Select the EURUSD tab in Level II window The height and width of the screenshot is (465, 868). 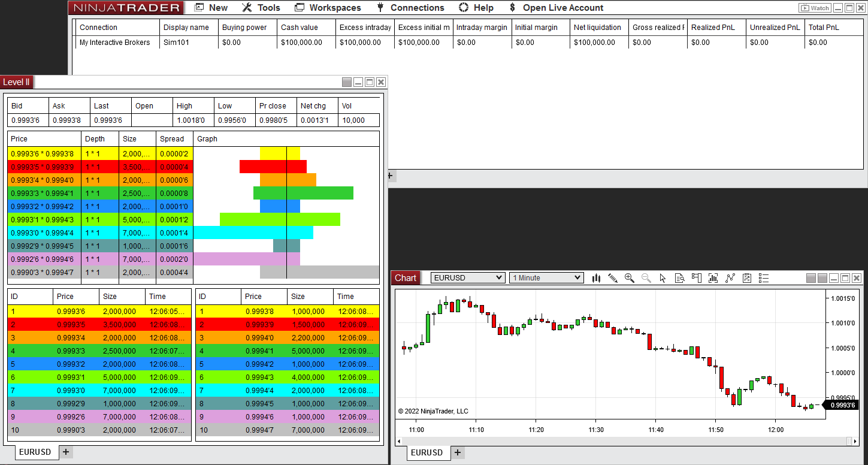(35, 452)
